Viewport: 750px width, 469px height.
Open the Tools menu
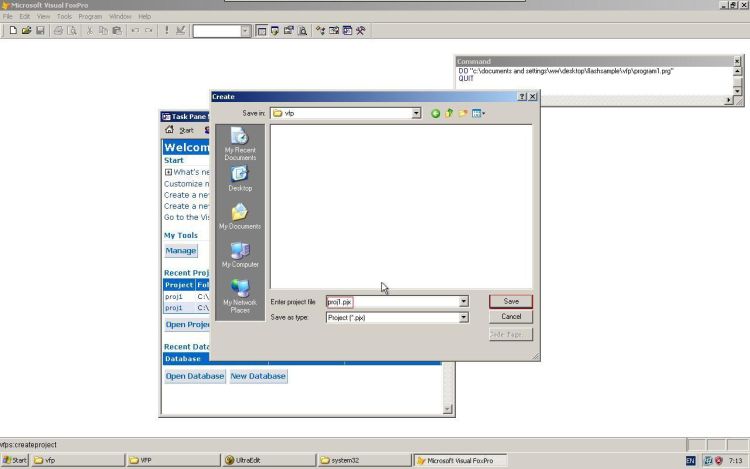64,16
